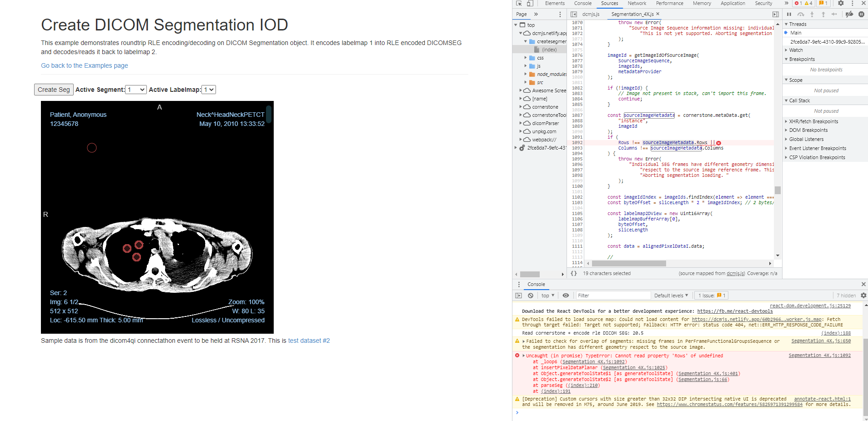The width and height of the screenshot is (868, 421).
Task: Open the Default levels dropdown
Action: [x=671, y=296]
